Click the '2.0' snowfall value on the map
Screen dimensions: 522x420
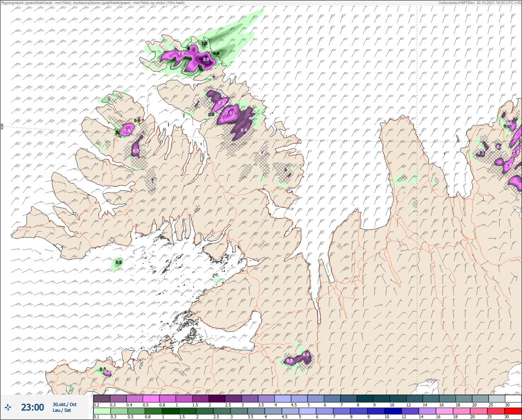tap(229, 113)
